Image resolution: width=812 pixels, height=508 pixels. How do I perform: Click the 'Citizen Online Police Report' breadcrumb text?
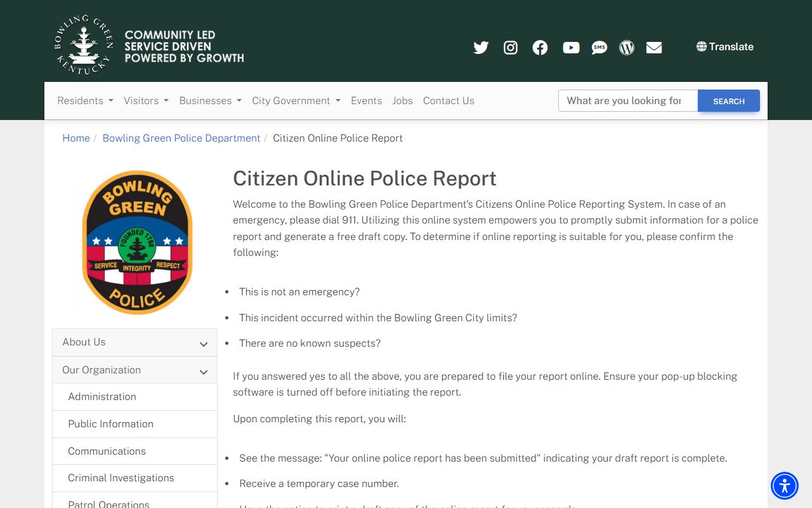[x=337, y=138]
